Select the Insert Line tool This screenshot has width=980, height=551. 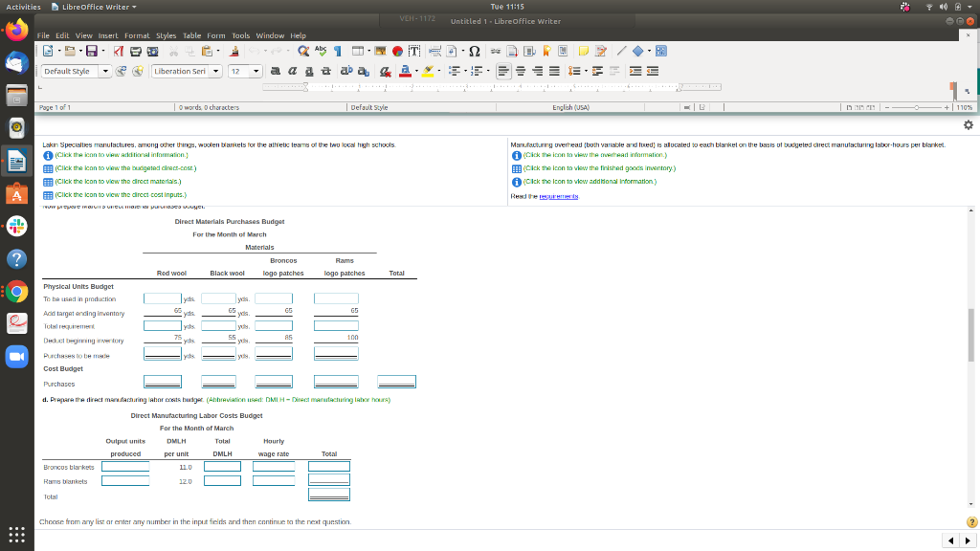621,52
